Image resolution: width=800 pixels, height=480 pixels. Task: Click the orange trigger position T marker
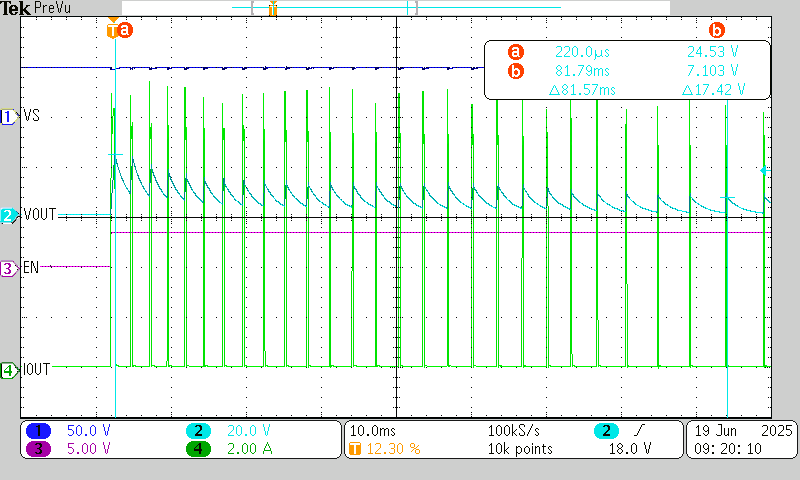112,30
